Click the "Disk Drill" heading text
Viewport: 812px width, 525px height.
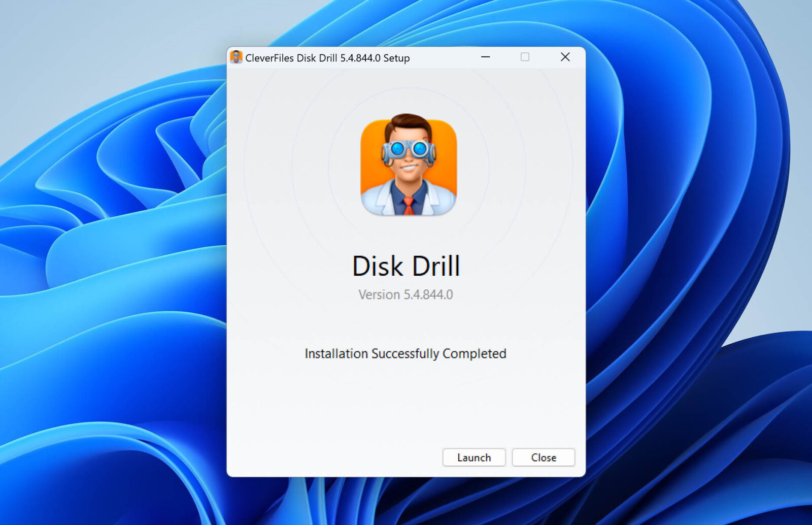[x=406, y=267]
